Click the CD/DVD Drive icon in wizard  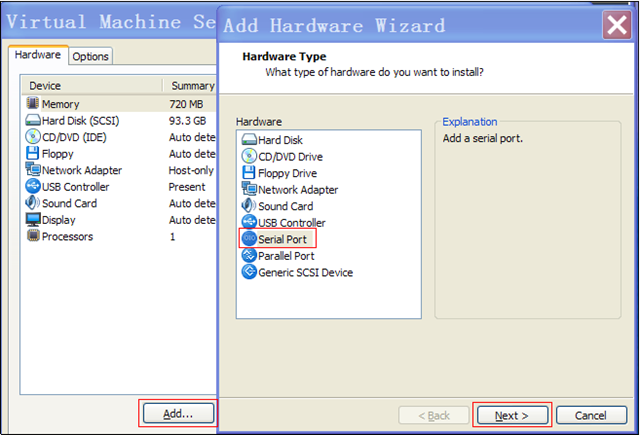pos(249,157)
